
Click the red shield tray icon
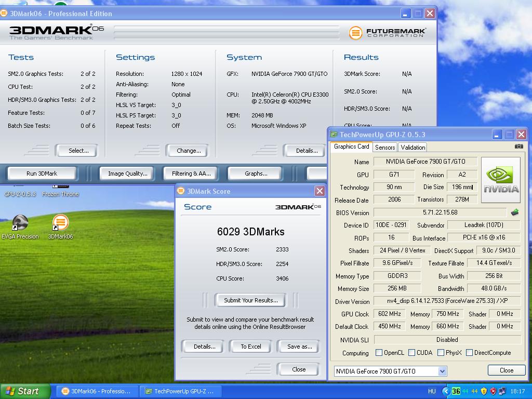click(493, 391)
